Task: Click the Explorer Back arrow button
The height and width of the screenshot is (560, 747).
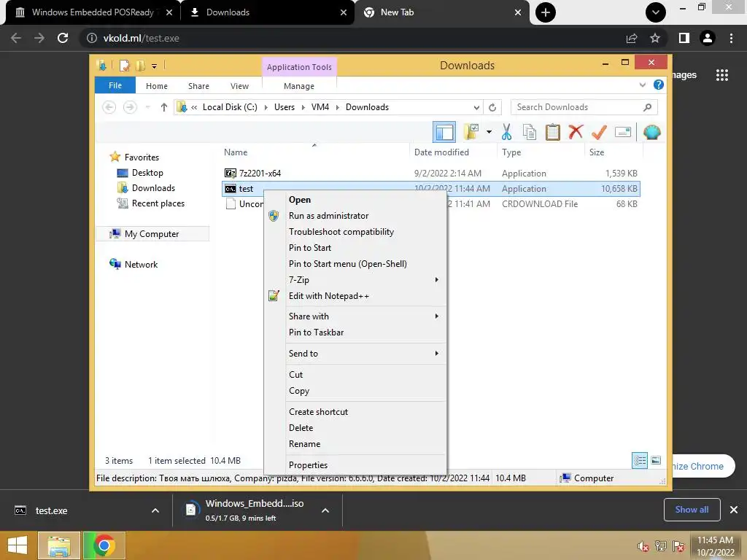Action: coord(109,107)
